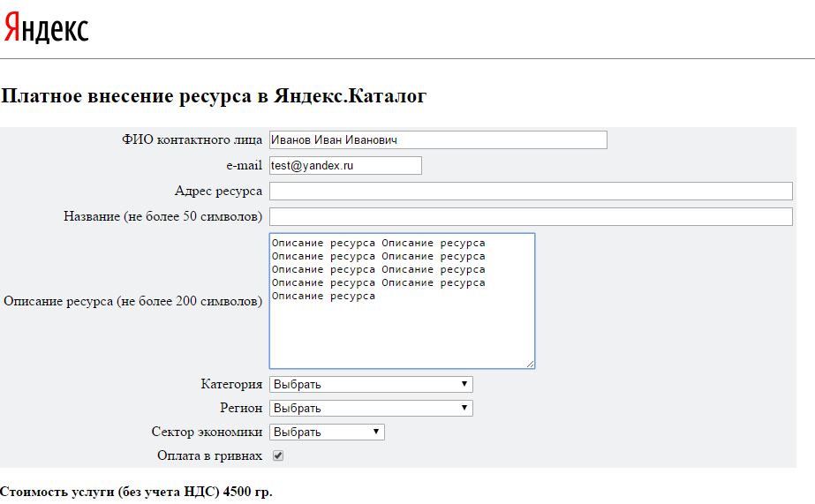Click the e-mail input field
This screenshot has width=815, height=504.
click(345, 165)
